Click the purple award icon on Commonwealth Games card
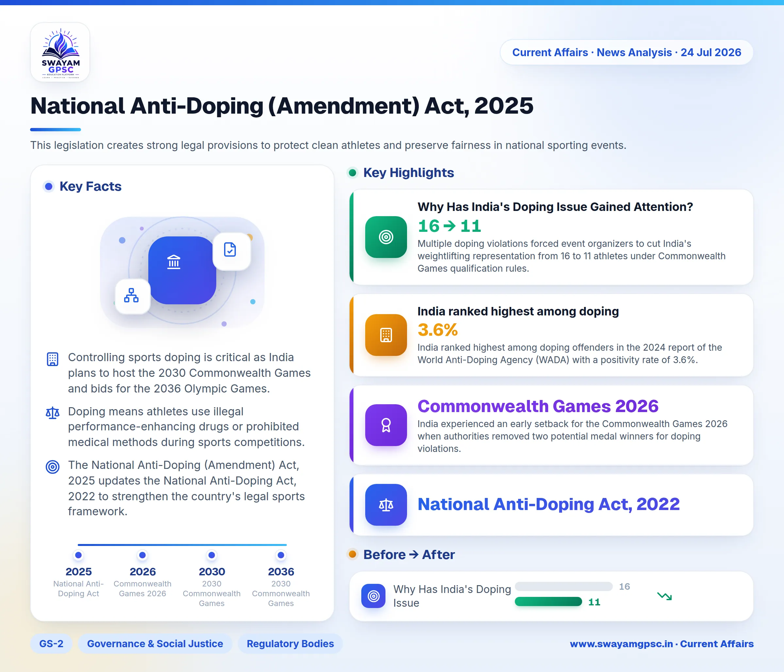 click(x=386, y=425)
